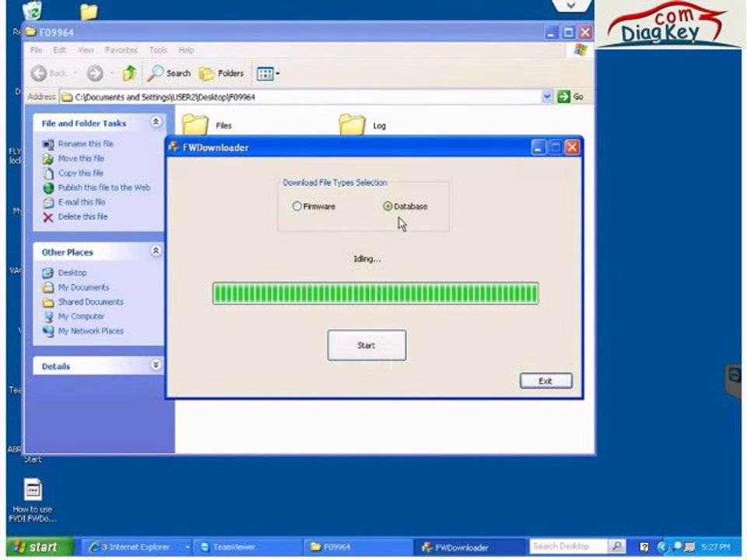The height and width of the screenshot is (560, 747).
Task: Select the Files folder icon
Action: click(195, 124)
